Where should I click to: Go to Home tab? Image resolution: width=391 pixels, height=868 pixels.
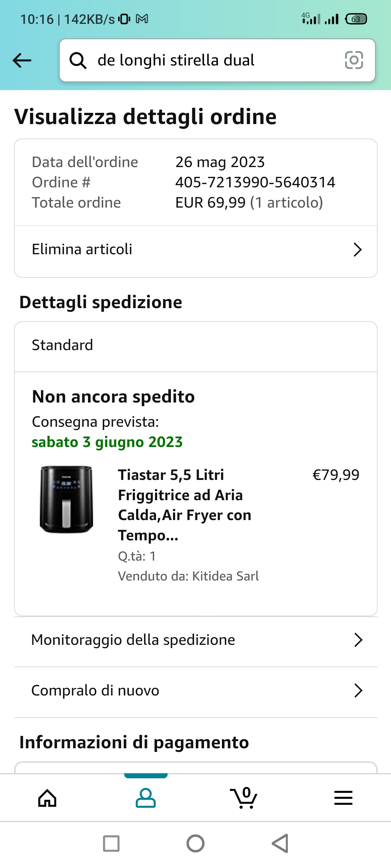coord(47,798)
